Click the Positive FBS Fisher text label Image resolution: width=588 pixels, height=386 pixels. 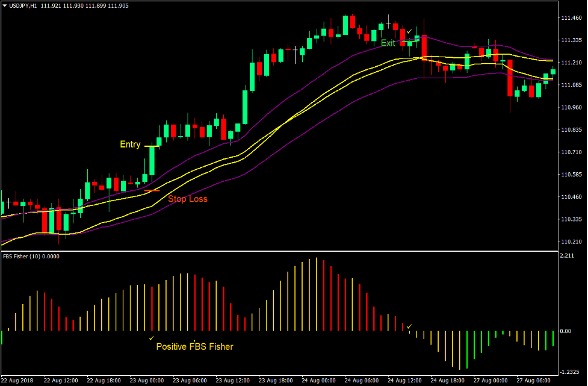coord(194,346)
